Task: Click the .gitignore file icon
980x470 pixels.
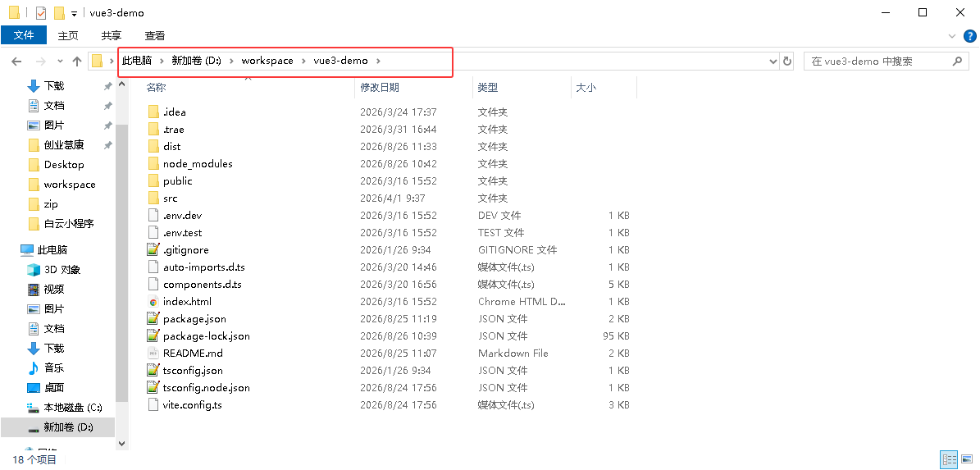Action: click(x=153, y=250)
